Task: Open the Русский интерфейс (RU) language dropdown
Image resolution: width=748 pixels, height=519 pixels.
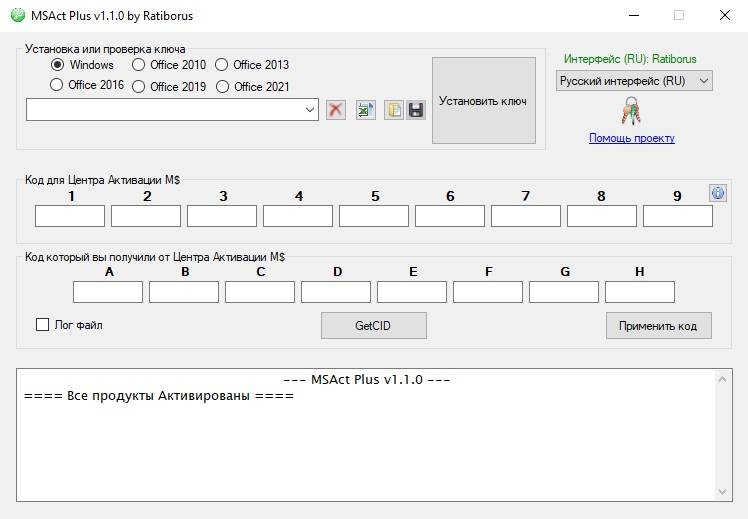Action: click(x=634, y=81)
